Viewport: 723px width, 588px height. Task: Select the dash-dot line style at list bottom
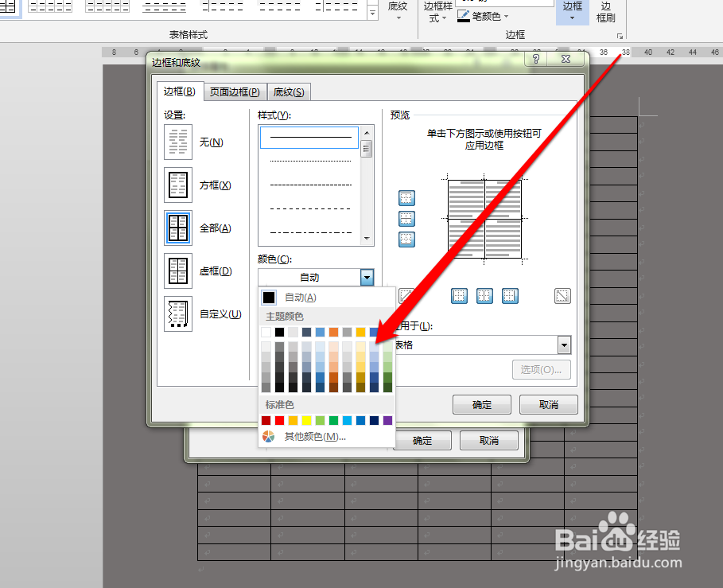(310, 232)
